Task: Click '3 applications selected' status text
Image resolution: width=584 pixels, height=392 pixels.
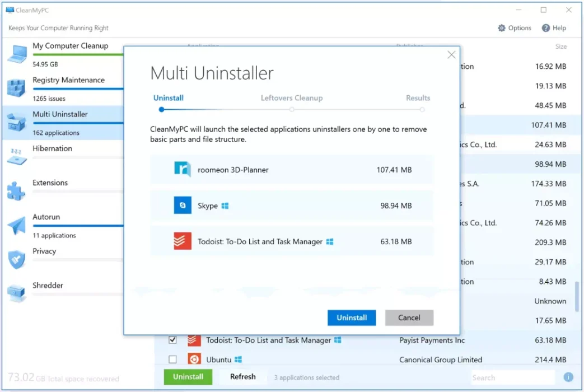Action: [306, 377]
